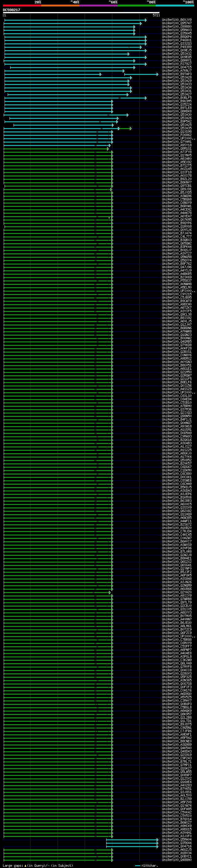The height and width of the screenshot is (868, 197).
Task: Click the UniRef100_A1TYK4 label
Action: (x=177, y=457)
